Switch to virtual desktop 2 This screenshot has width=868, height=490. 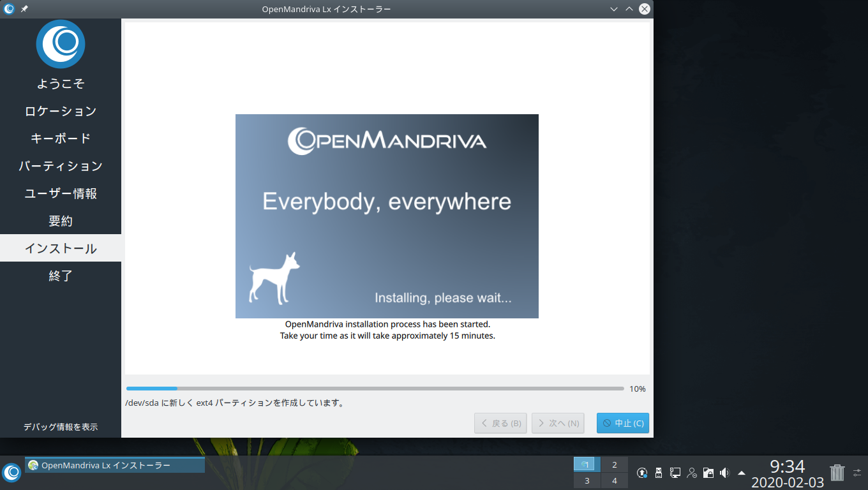click(x=615, y=464)
